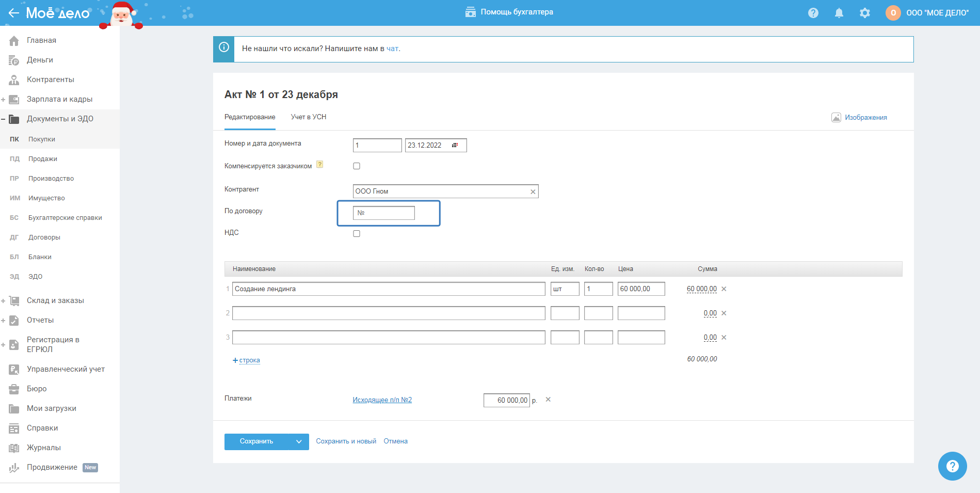980x493 pixels.
Task: Click Сохранить и новый link
Action: [346, 441]
